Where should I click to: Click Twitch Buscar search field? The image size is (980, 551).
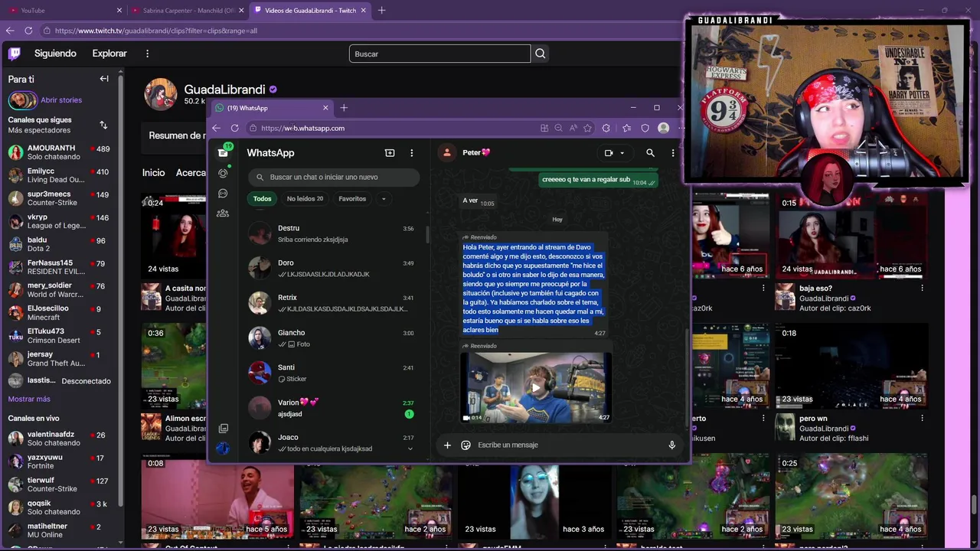point(439,54)
